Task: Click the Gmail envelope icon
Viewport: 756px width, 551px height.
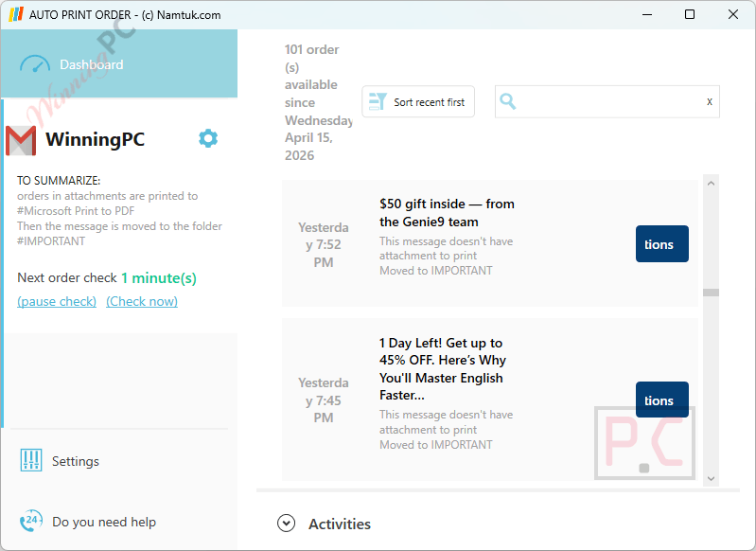Action: pyautogui.click(x=21, y=140)
